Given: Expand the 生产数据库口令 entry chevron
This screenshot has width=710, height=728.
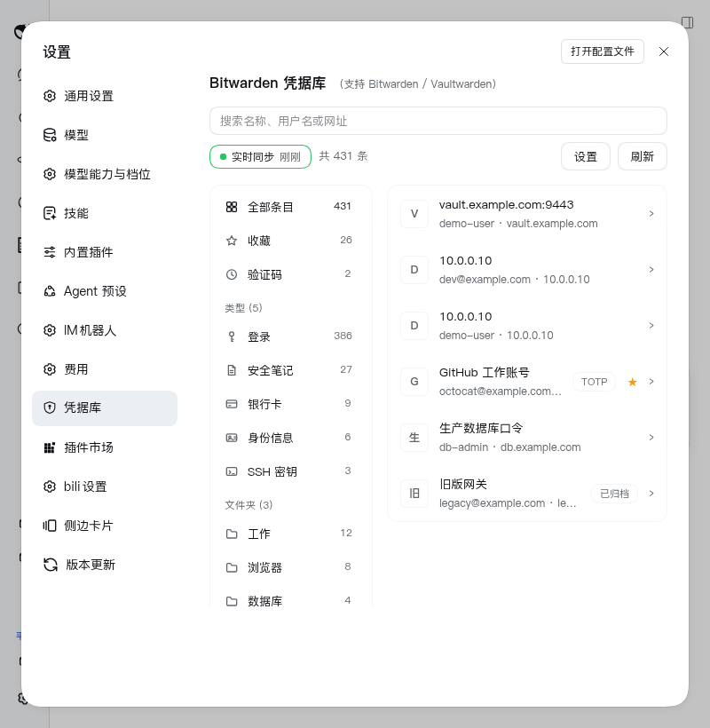Looking at the screenshot, I should pos(651,438).
